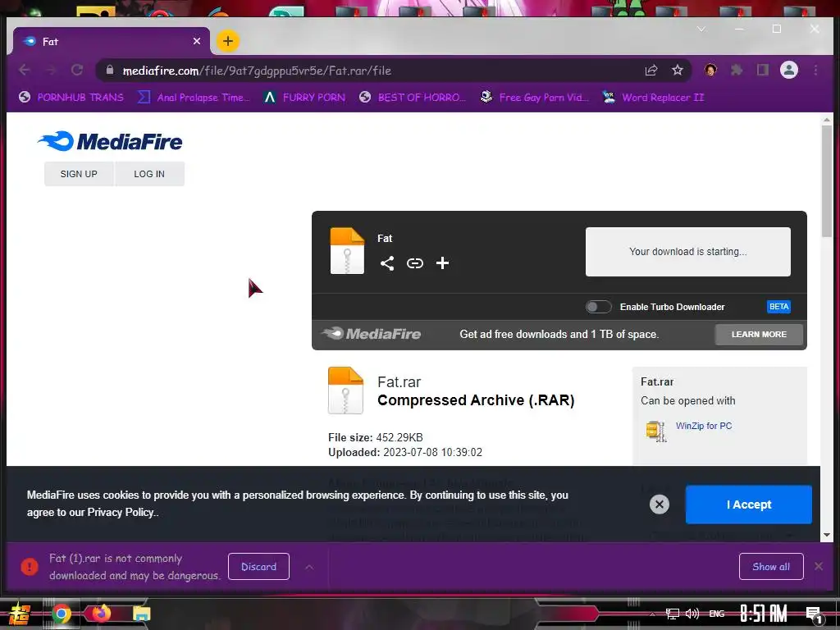Image resolution: width=840 pixels, height=630 pixels.
Task: Go back using the browser back arrow
Action: [x=25, y=71]
